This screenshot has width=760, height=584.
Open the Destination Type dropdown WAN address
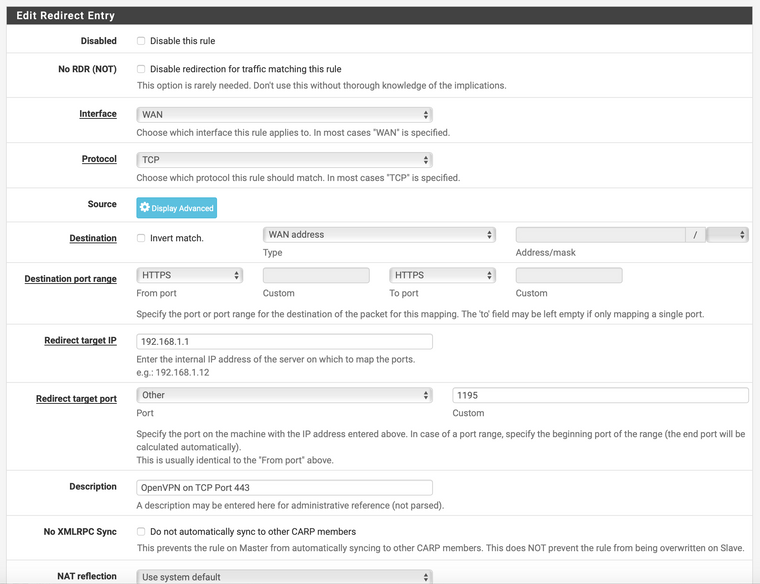(x=379, y=235)
